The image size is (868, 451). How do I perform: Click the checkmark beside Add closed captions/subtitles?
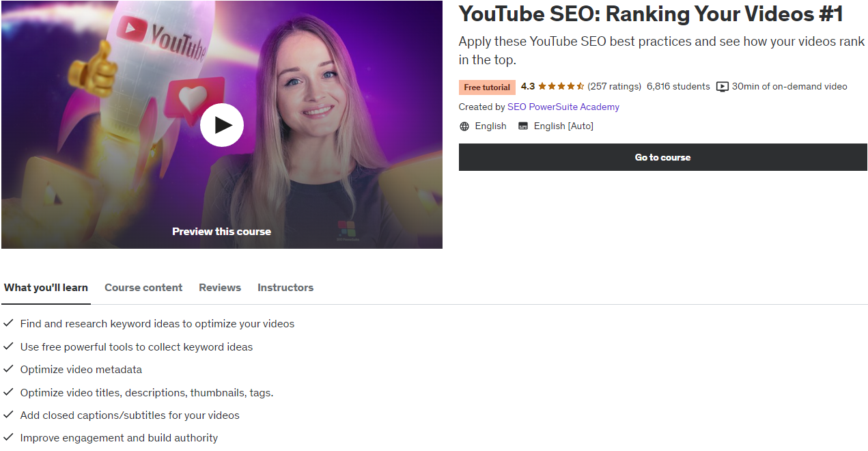tap(8, 415)
